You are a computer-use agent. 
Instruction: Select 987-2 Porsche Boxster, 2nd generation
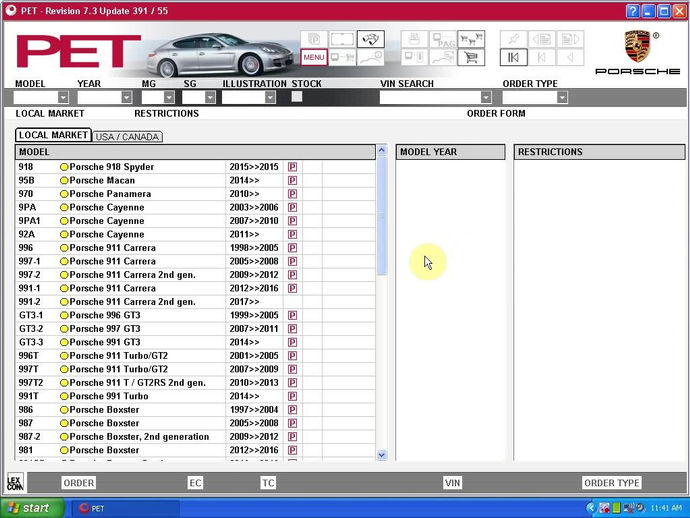(x=195, y=437)
